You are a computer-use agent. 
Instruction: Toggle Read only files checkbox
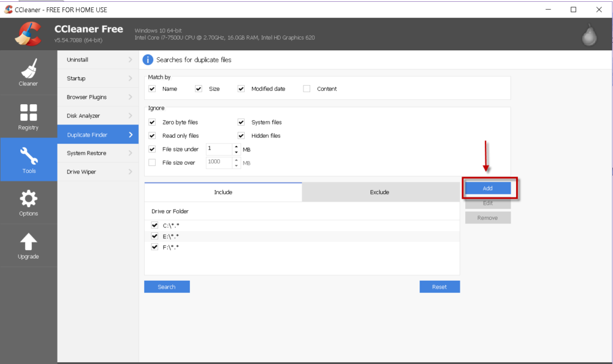[x=152, y=136]
